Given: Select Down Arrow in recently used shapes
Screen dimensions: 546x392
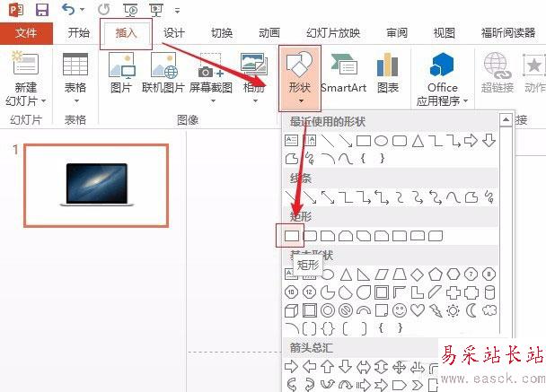Looking at the screenshot, I should pos(489,141).
